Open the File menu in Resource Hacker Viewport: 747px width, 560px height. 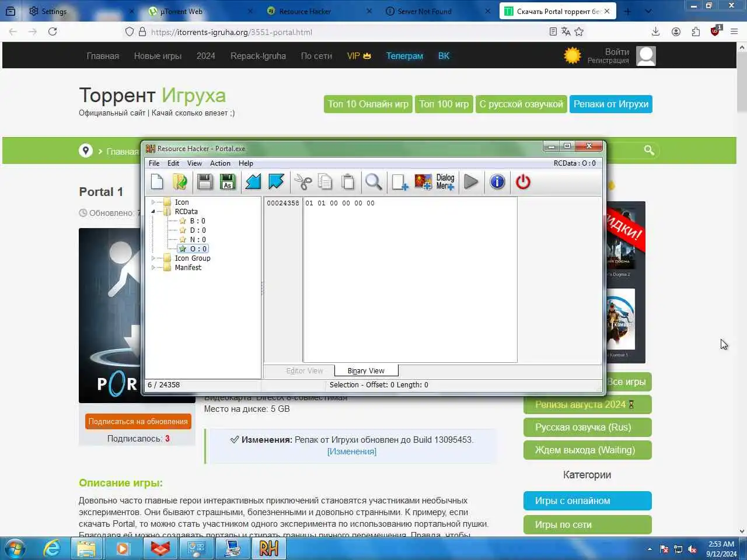coord(154,163)
